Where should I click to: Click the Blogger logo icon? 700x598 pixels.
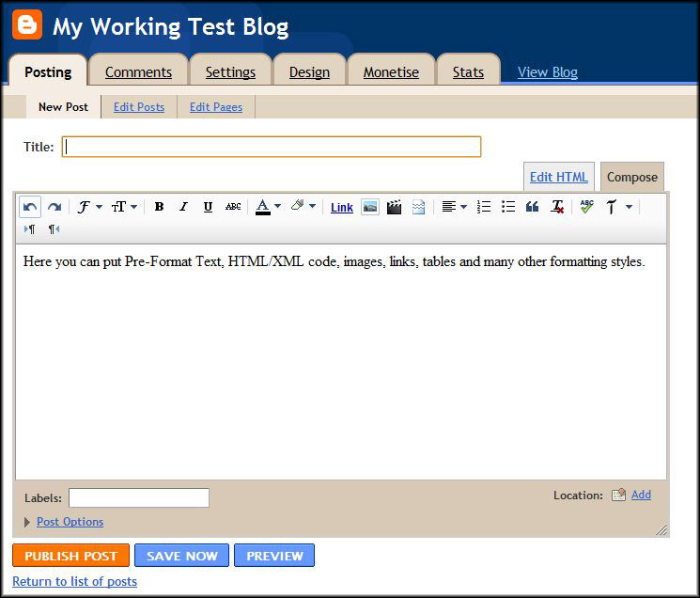pyautogui.click(x=27, y=24)
